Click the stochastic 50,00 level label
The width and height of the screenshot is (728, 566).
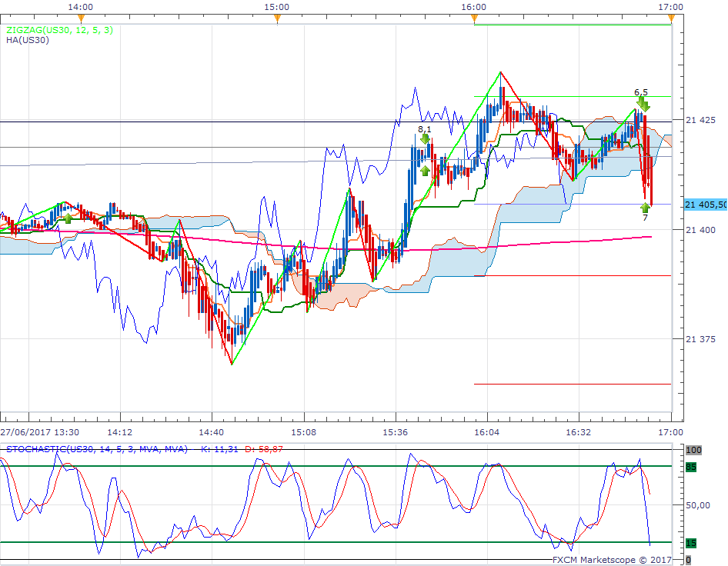(698, 505)
